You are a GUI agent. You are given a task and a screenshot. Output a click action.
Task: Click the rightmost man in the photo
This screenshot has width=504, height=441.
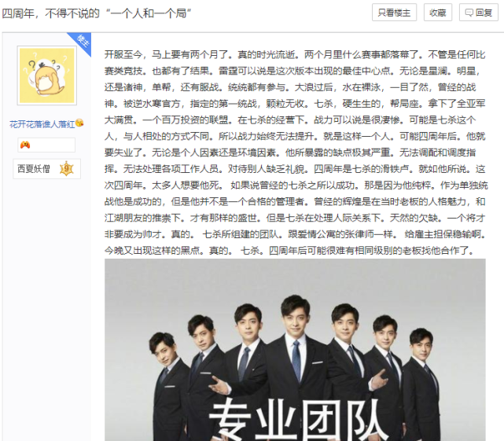pos(424,384)
